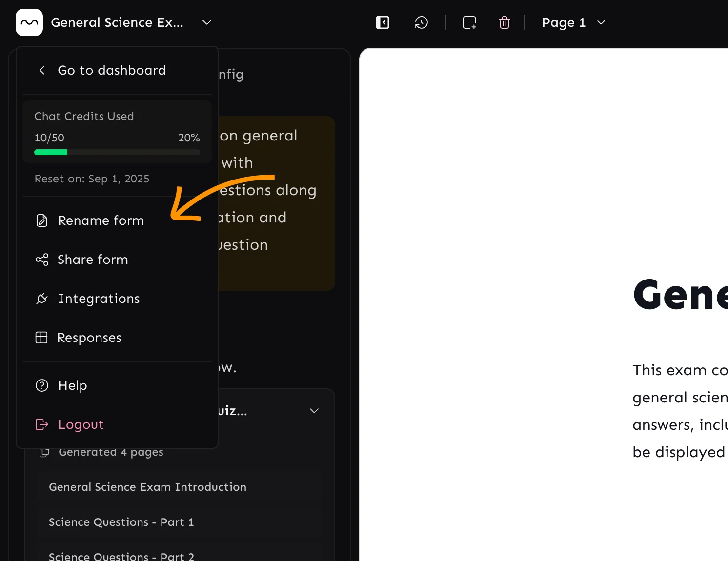Select Rename form menu item
Screen dimensions: 728x561
point(101,220)
